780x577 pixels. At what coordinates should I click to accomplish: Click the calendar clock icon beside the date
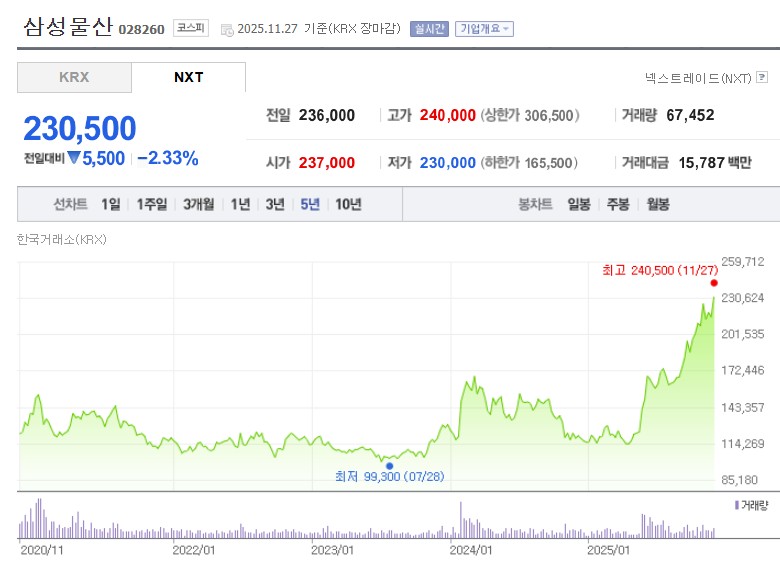coord(227,30)
